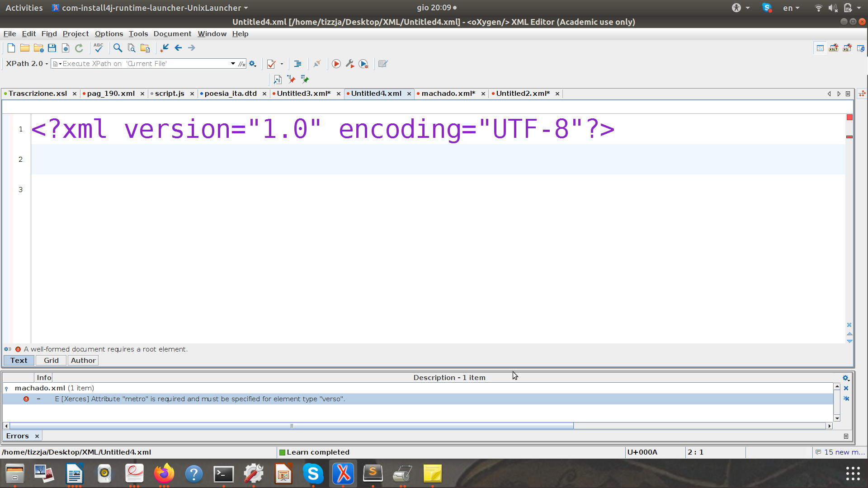Switch editor to Author mode
This screenshot has width=868, height=488.
click(83, 361)
